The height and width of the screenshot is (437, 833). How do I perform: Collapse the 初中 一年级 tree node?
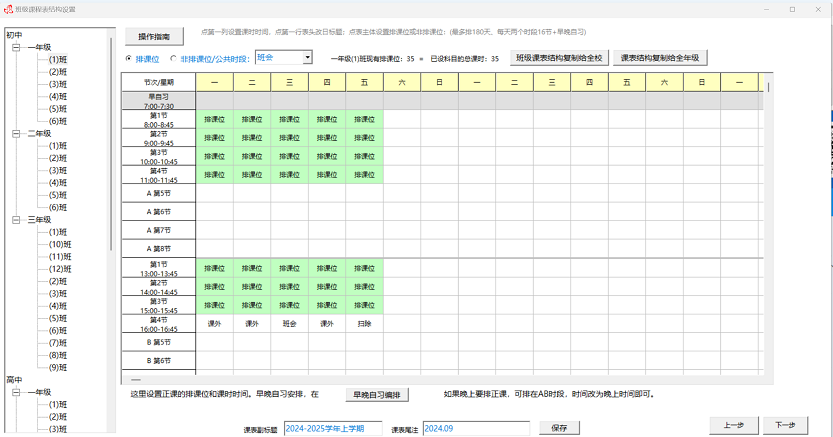[x=16, y=47]
